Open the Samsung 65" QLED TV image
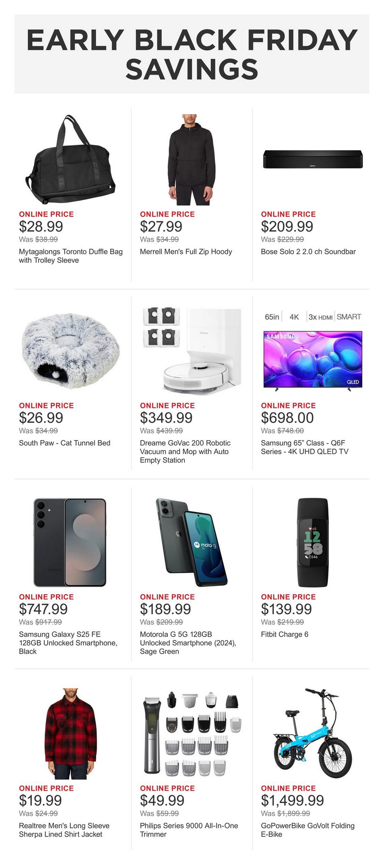This screenshot has width=384, height=868. click(x=312, y=359)
